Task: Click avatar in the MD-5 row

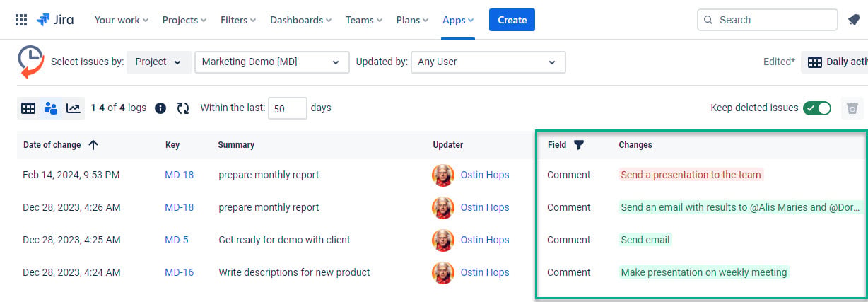Action: click(x=443, y=240)
